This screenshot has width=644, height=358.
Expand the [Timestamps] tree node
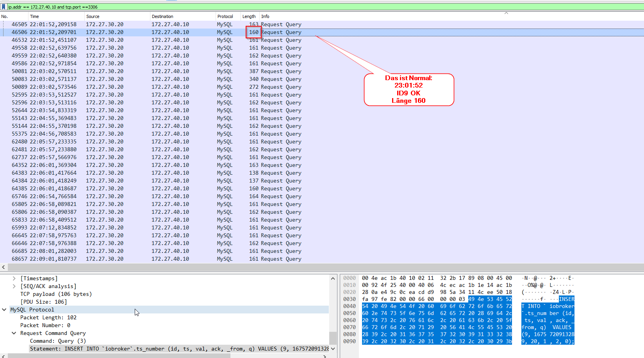point(14,278)
